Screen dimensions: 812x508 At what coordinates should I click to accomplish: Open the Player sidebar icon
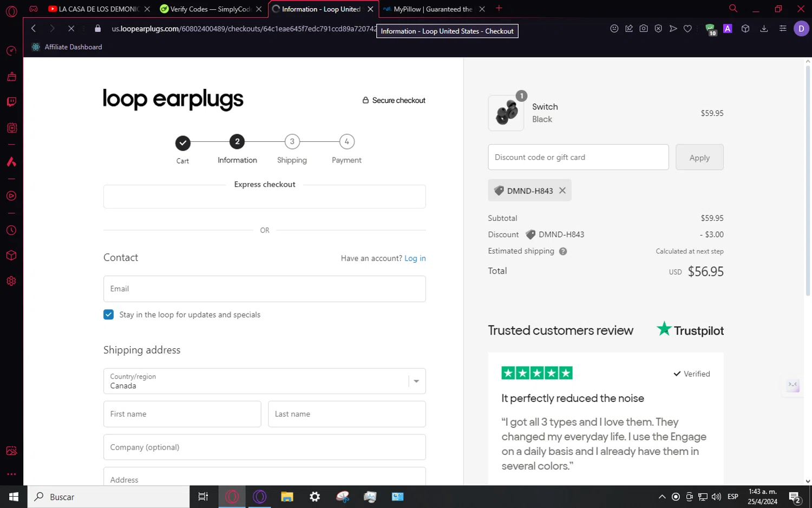[x=11, y=196]
